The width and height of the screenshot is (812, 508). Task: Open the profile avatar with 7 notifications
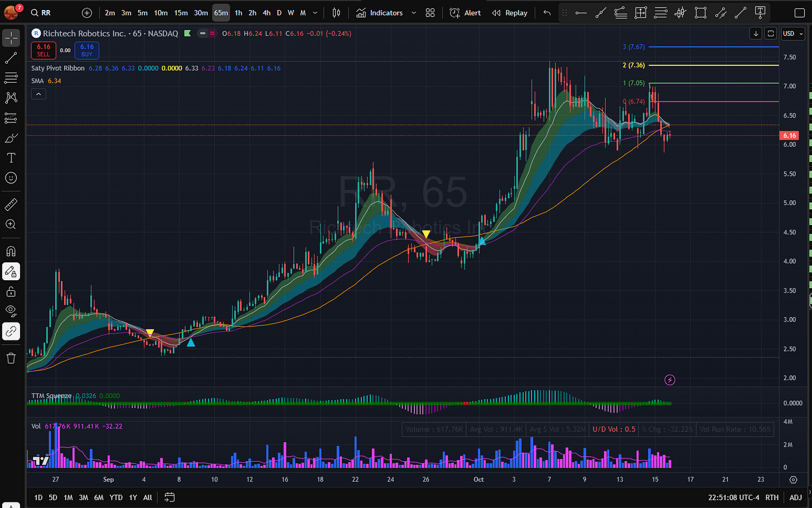tap(12, 11)
